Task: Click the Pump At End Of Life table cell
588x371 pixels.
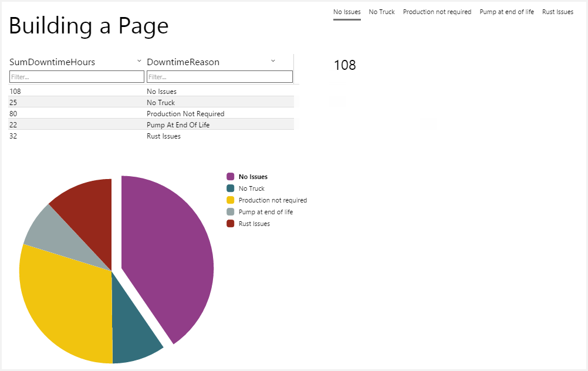Action: coord(219,124)
